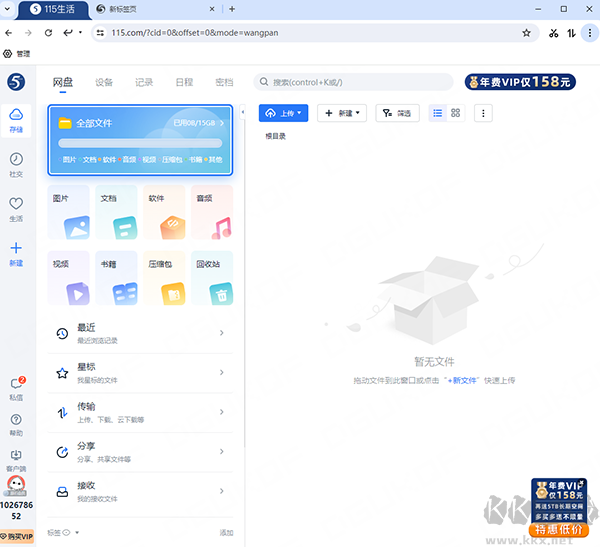Open the 音频 (Audio) category tile
The width and height of the screenshot is (600, 547).
click(211, 212)
